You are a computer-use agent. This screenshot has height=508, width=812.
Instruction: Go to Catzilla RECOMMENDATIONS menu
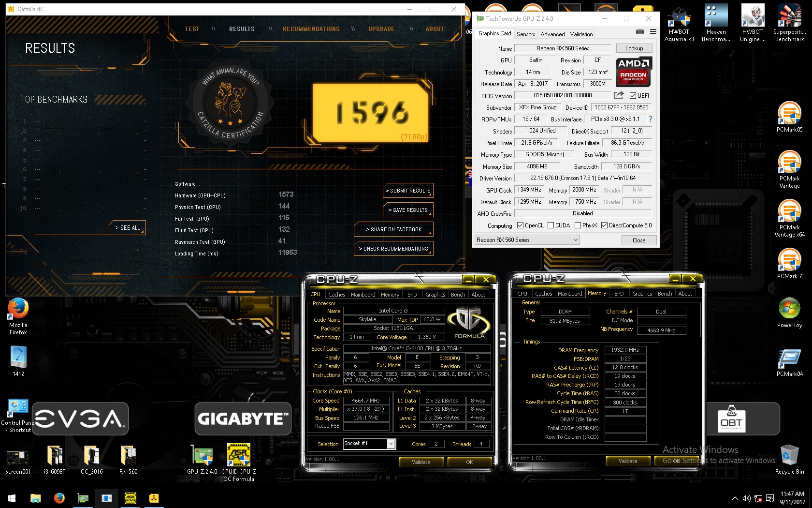click(x=311, y=29)
